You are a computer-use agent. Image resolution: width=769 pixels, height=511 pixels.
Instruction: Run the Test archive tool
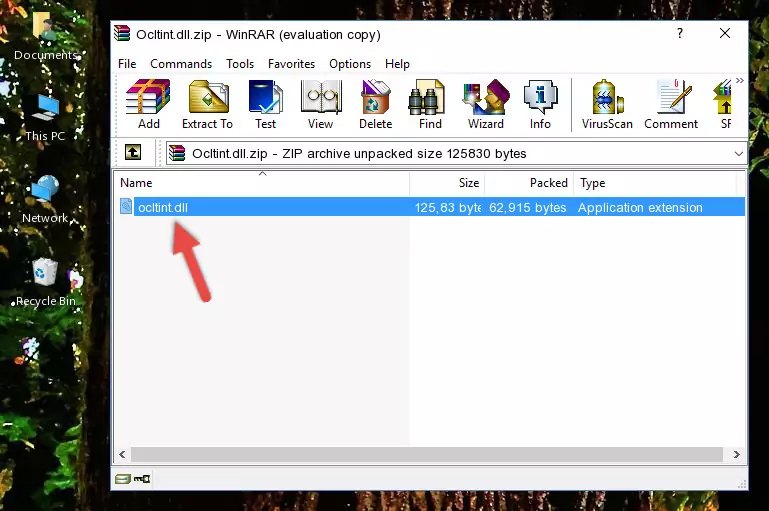tap(265, 104)
